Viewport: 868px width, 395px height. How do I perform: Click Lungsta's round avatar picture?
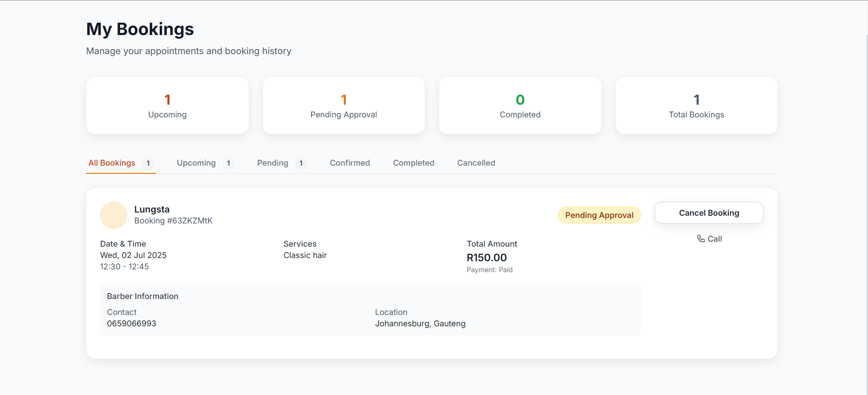click(114, 215)
